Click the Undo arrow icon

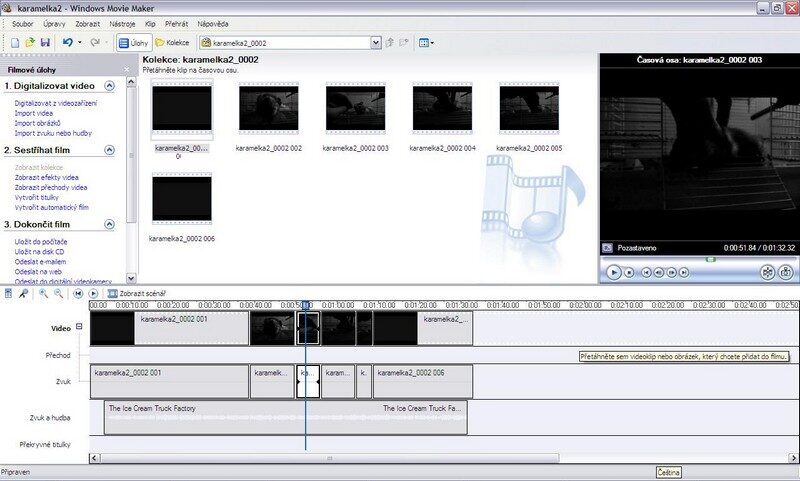click(67, 44)
